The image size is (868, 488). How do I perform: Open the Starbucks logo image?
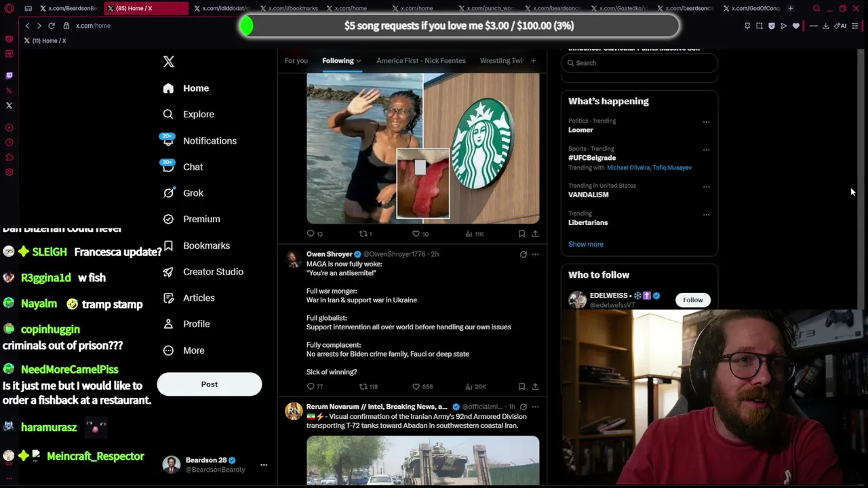(482, 148)
